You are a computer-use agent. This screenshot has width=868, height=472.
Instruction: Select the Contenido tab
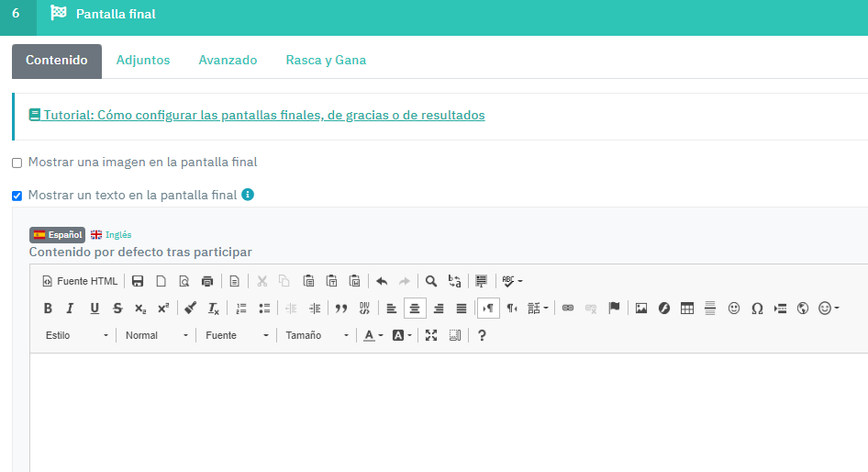click(57, 61)
